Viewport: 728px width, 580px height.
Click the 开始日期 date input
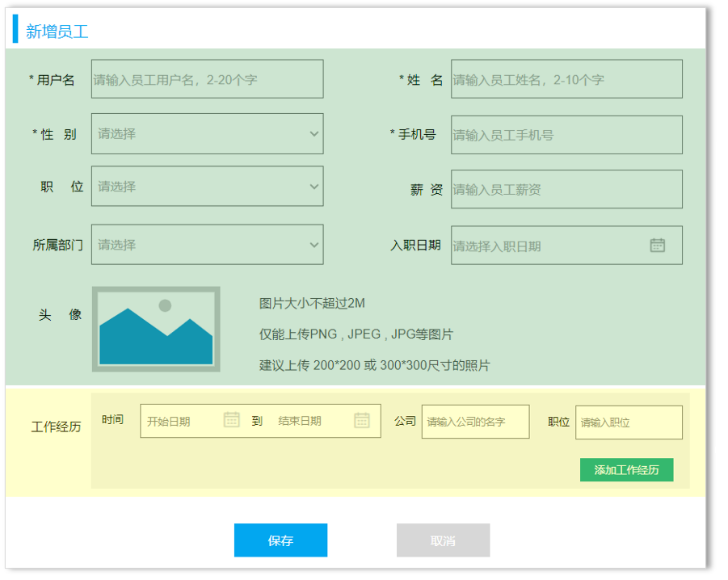click(x=179, y=421)
